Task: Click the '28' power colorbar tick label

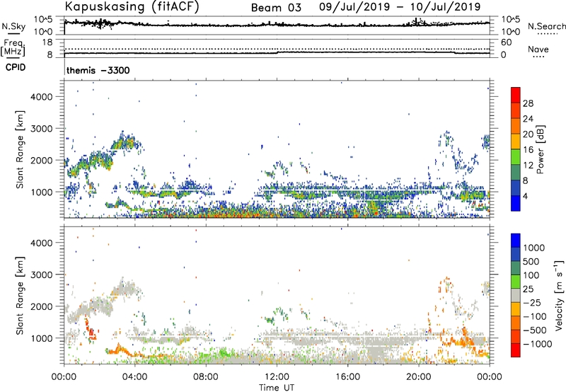Action: [528, 103]
